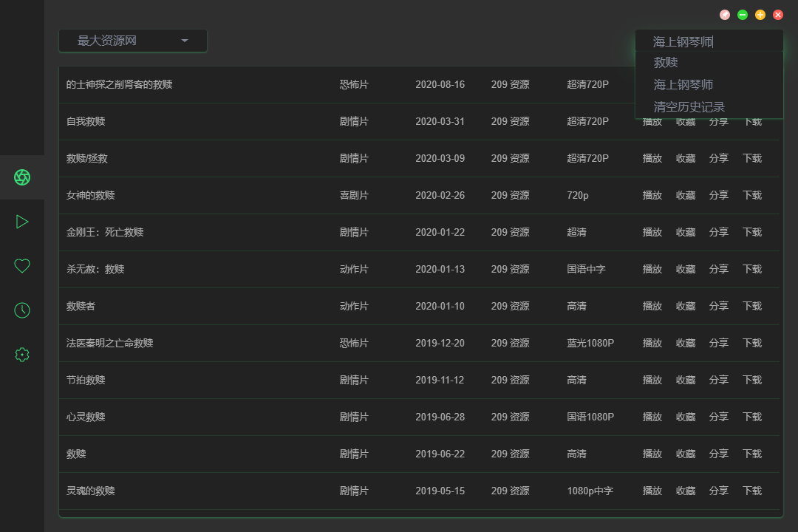
Task: Open watch history clock icon
Action: point(22,310)
